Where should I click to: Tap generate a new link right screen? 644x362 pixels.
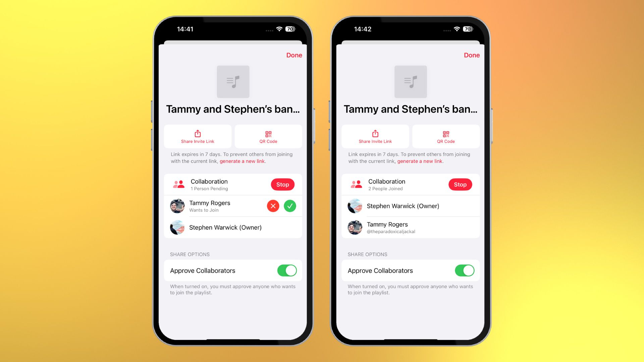coord(421,161)
